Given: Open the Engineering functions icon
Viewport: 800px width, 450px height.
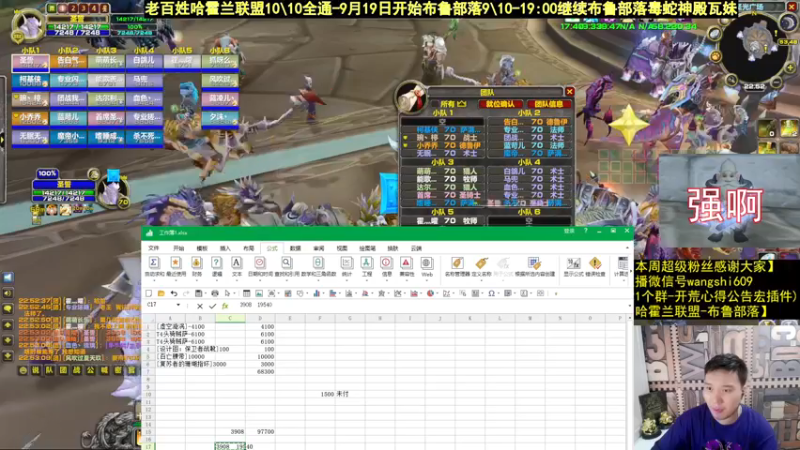Looking at the screenshot, I should coord(366,263).
